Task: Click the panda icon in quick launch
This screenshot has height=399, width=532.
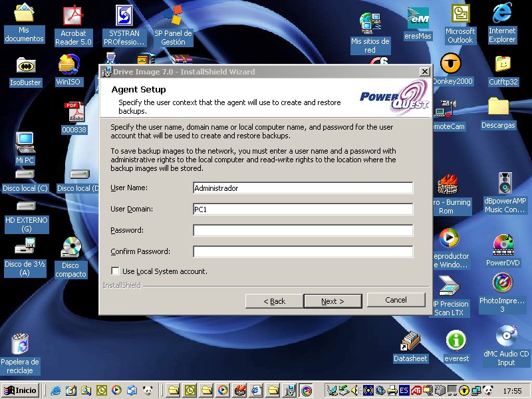Action: [148, 390]
